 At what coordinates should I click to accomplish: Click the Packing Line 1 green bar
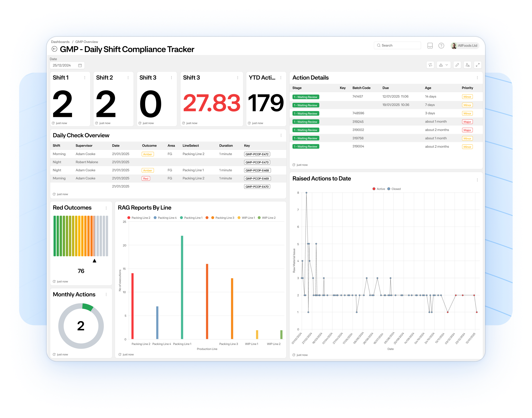182,287
